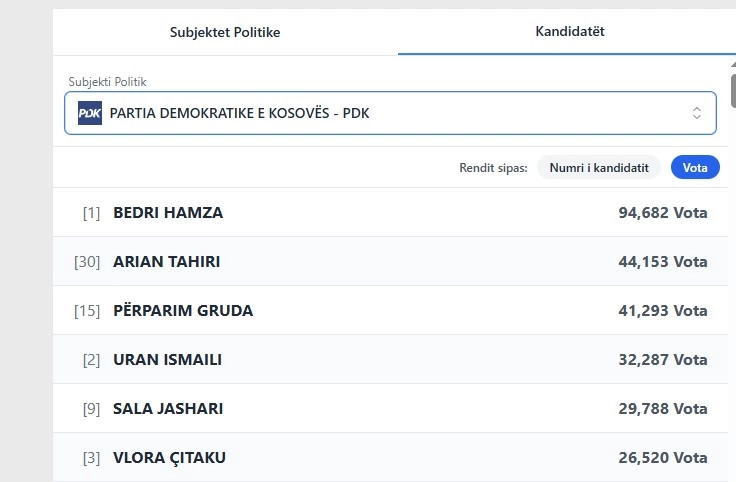The height and width of the screenshot is (482, 736).
Task: Click the PDK party logo icon
Action: tap(90, 113)
